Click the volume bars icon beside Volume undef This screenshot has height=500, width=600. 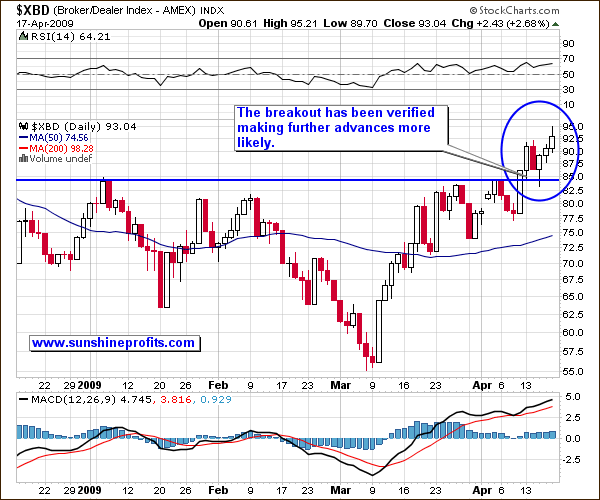click(23, 158)
